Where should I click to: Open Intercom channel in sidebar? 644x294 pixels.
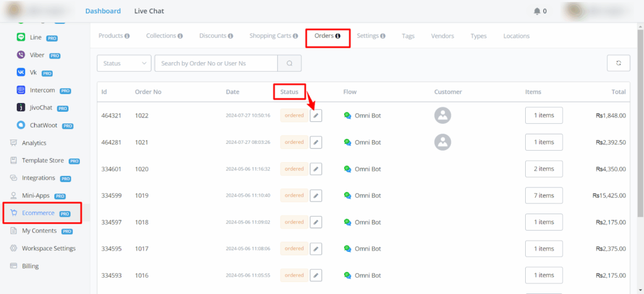pyautogui.click(x=42, y=90)
